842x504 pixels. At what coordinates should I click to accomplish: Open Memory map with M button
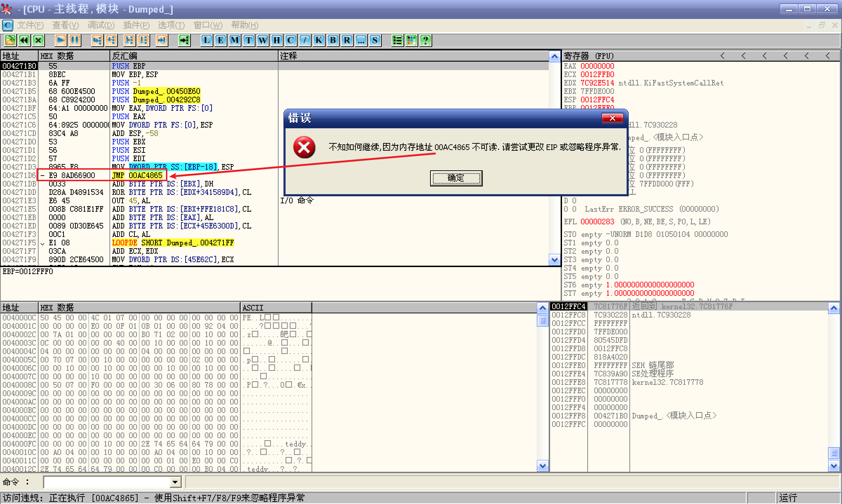[234, 40]
